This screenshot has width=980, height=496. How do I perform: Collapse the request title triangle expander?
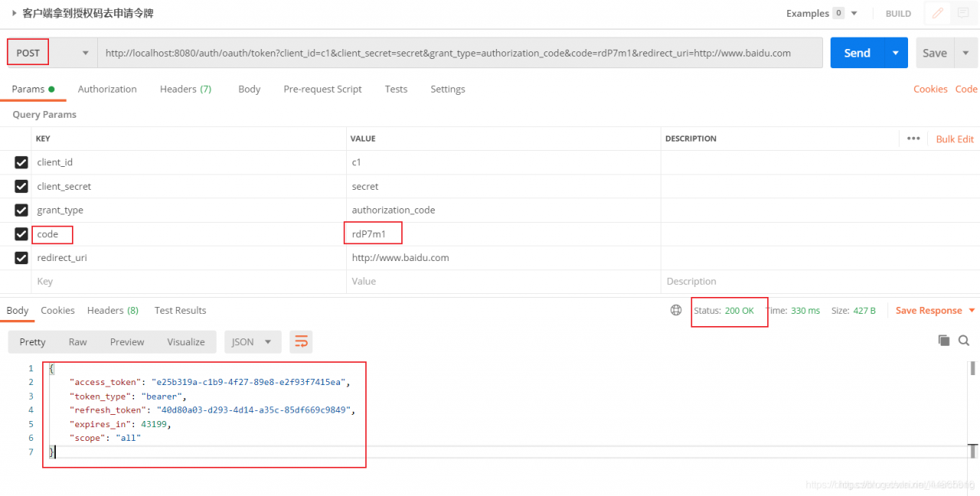(15, 13)
